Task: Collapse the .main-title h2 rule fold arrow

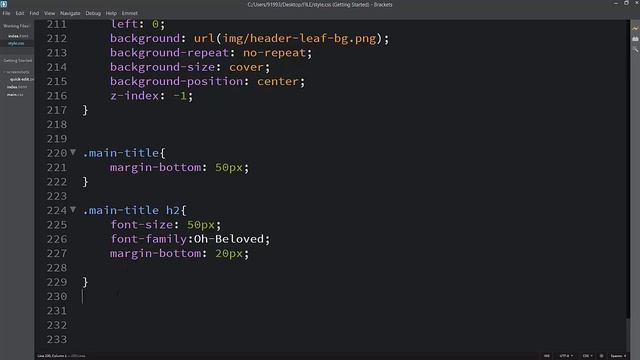Action: (73, 210)
